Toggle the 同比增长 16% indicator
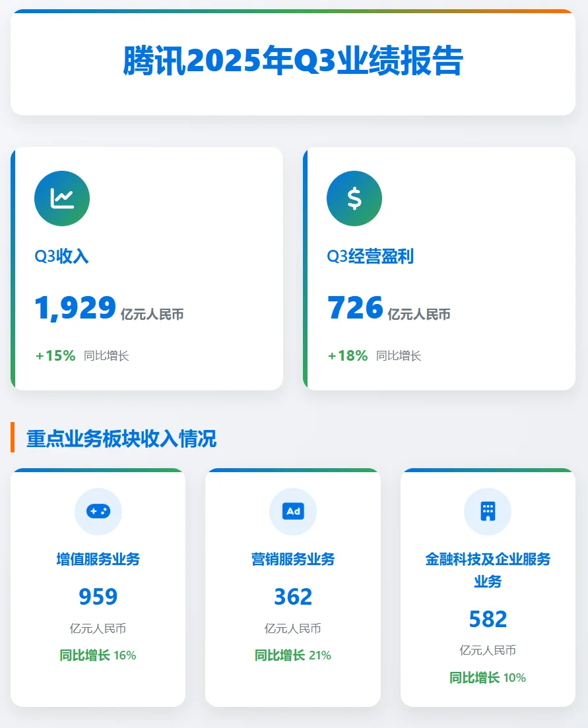The image size is (588, 728). [98, 656]
